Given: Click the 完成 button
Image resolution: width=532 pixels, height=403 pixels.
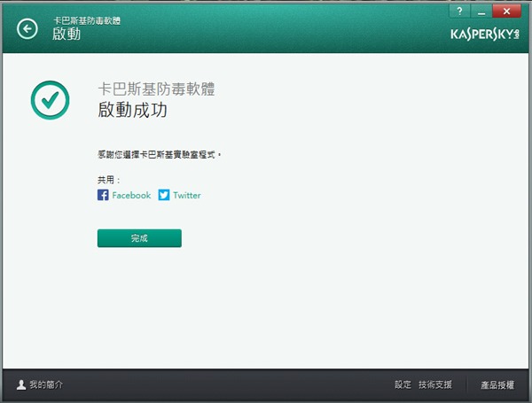Looking at the screenshot, I should (139, 238).
